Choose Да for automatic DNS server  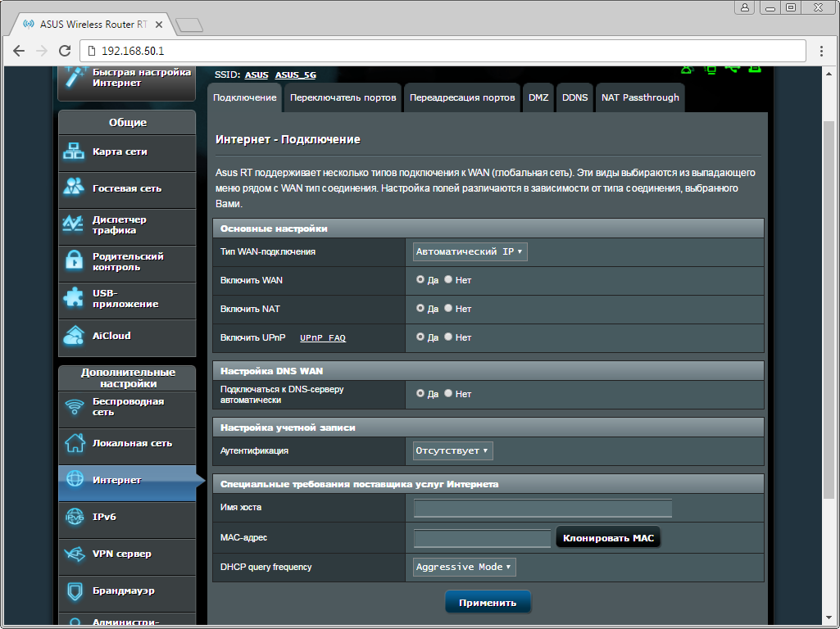click(x=420, y=393)
